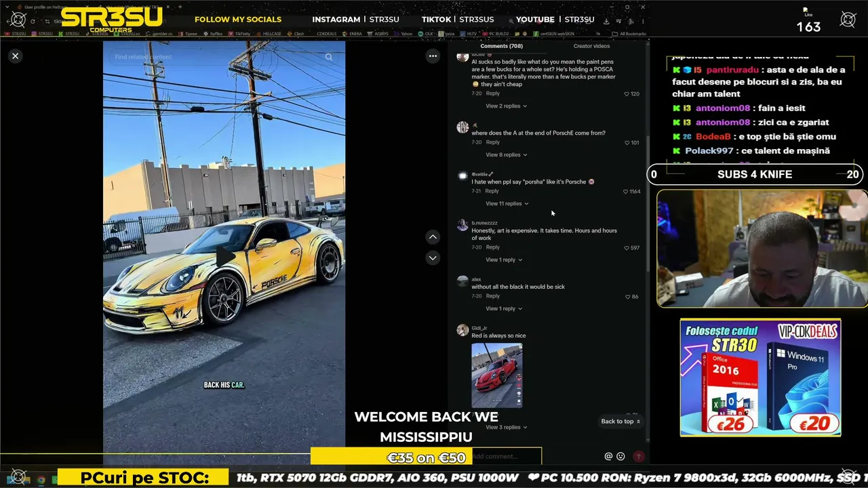Click the red post comment arrow
This screenshot has height=488, width=868.
pyautogui.click(x=638, y=457)
